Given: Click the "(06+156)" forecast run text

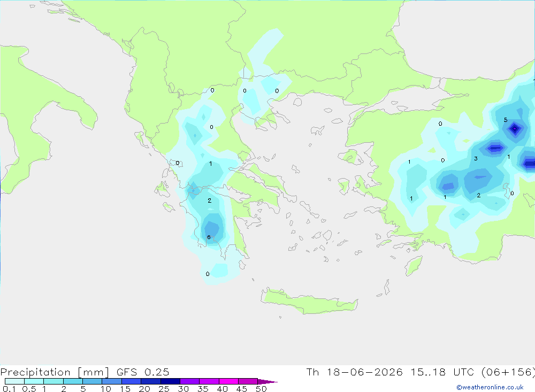Looking at the screenshot, I should click(508, 372).
